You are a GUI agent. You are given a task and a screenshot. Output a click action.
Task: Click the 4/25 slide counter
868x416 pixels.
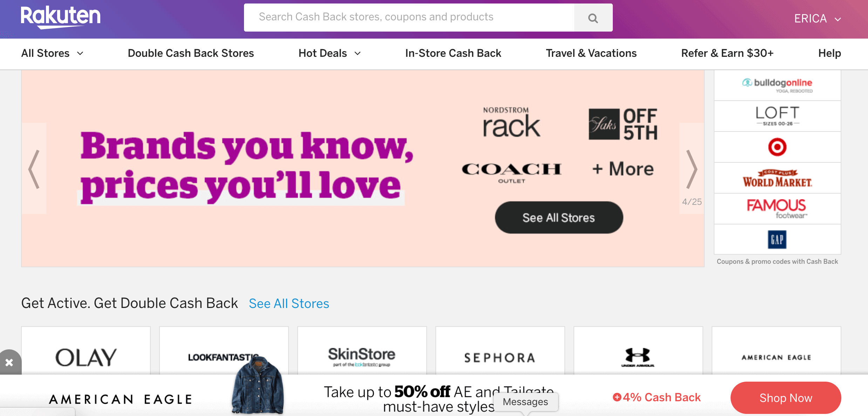tap(692, 202)
